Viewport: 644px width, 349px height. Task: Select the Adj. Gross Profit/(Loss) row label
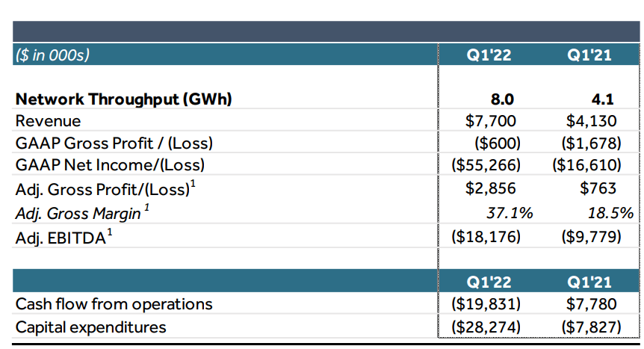[x=105, y=189]
